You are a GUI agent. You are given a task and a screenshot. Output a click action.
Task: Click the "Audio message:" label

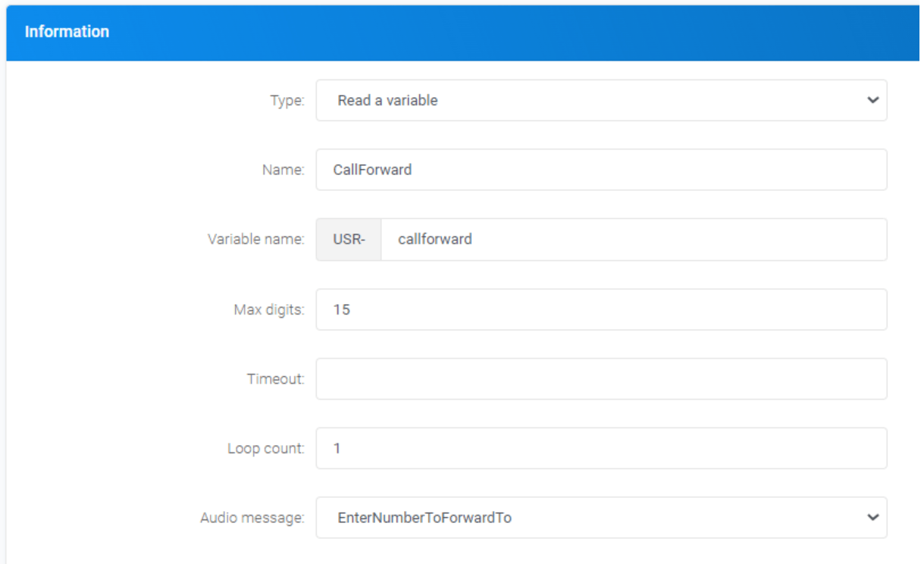tap(252, 519)
